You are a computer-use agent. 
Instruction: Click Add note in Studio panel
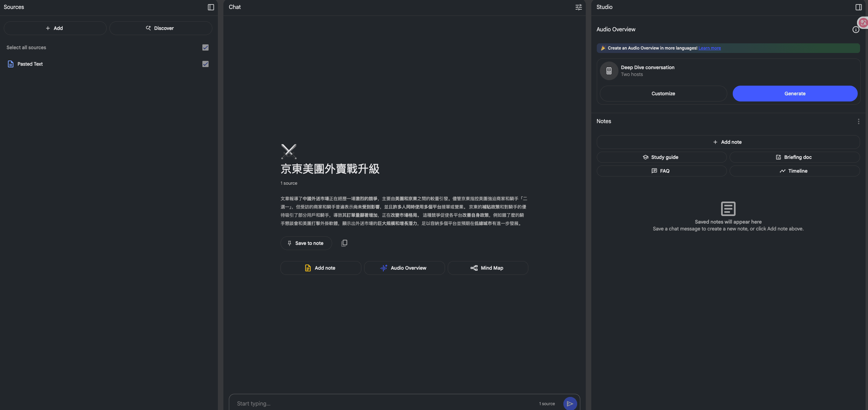(x=728, y=142)
